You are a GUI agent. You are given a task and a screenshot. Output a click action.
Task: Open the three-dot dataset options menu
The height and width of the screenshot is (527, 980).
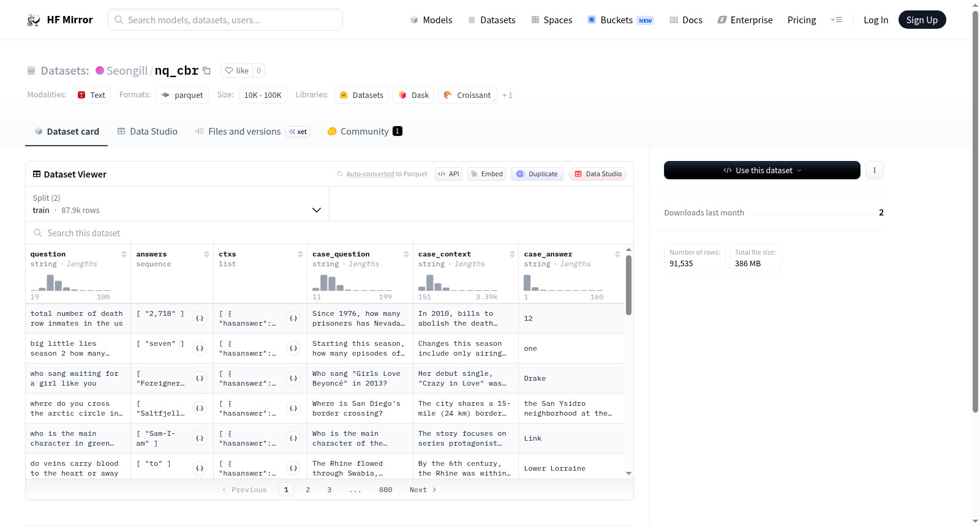pos(875,170)
